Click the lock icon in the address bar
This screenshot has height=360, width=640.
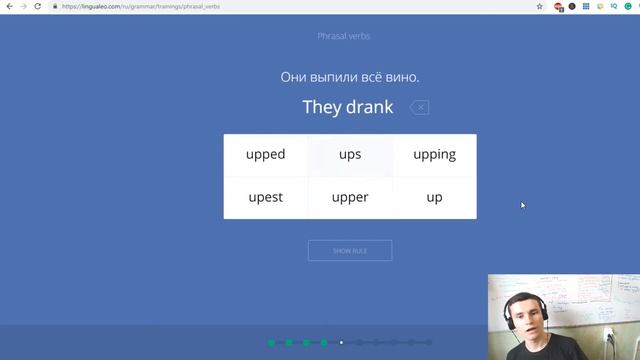point(55,7)
